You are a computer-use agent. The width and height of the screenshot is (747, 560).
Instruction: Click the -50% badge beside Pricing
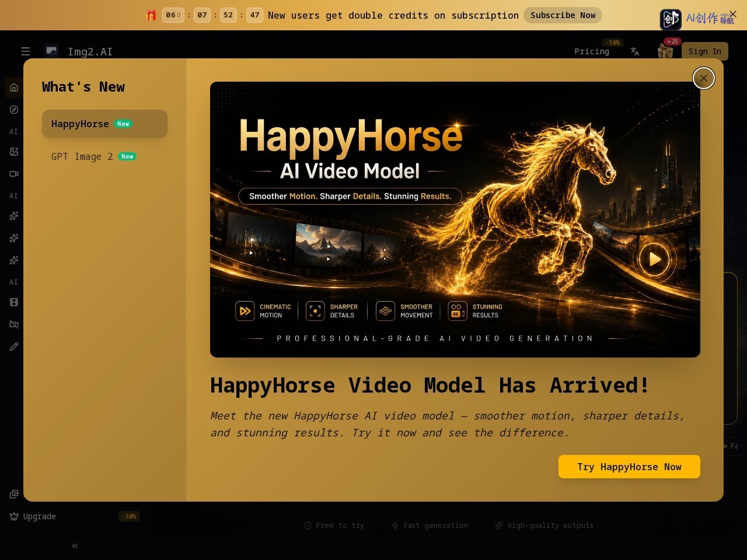click(x=613, y=43)
